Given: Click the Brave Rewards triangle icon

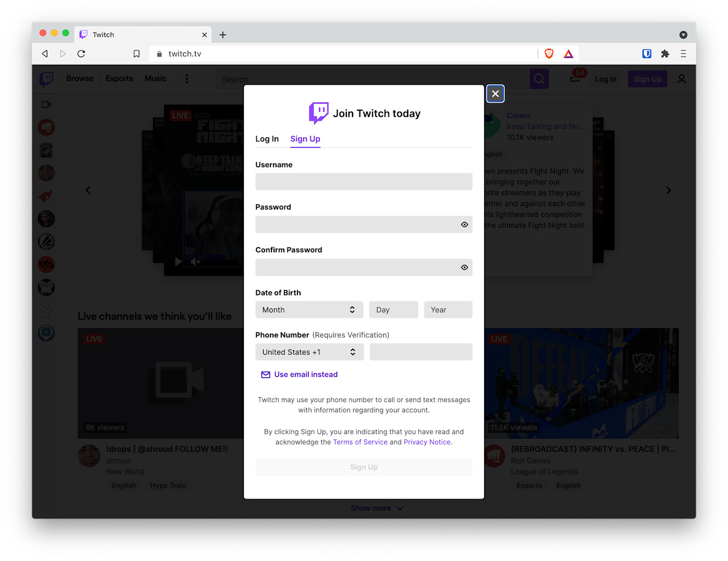Looking at the screenshot, I should 568,53.
